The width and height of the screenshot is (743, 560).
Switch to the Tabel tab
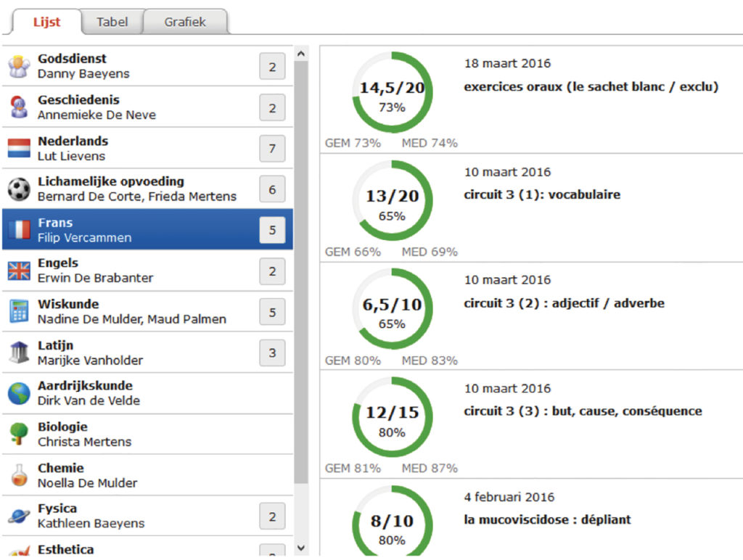tap(112, 22)
